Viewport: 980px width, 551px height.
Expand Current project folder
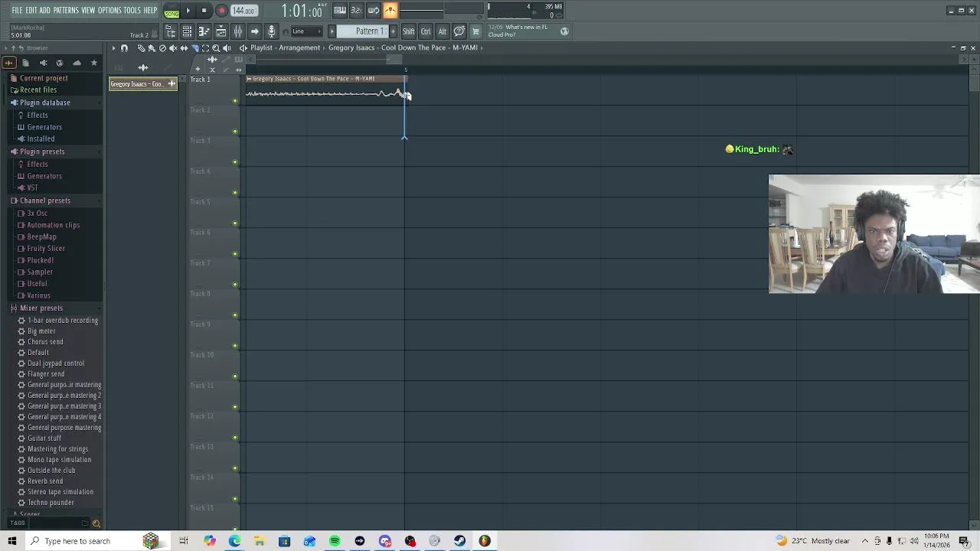click(x=44, y=78)
